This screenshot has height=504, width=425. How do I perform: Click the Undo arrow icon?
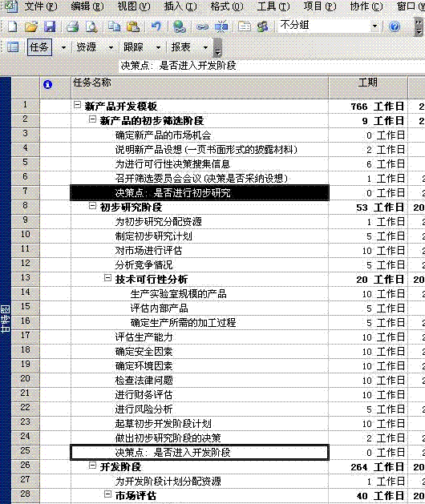point(156,26)
